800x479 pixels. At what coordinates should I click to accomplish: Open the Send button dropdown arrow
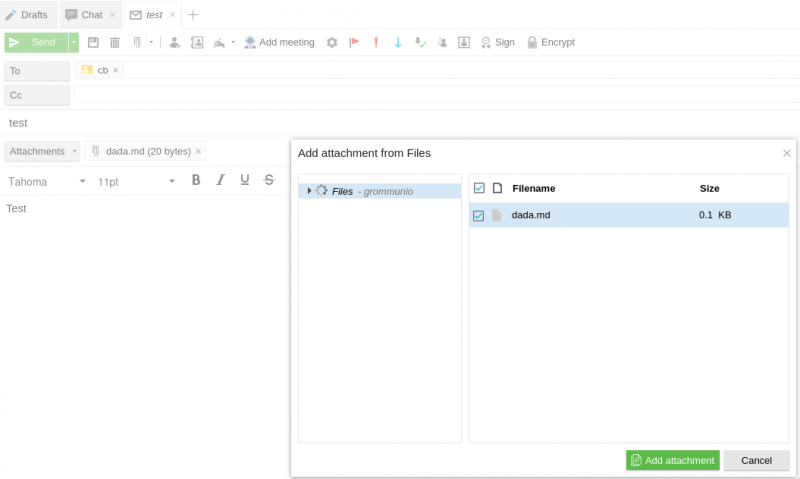(x=74, y=43)
